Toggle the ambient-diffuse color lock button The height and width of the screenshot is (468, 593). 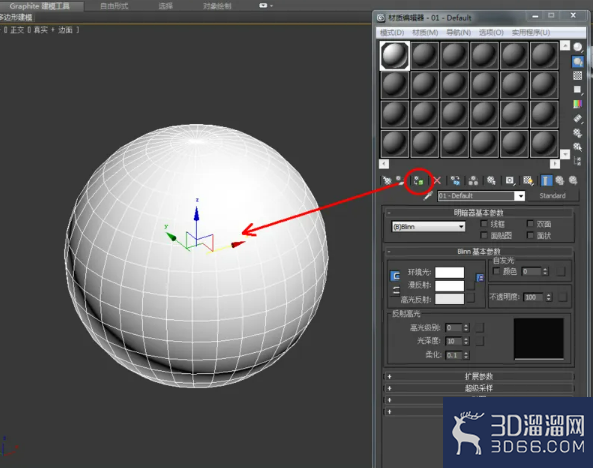tap(395, 276)
